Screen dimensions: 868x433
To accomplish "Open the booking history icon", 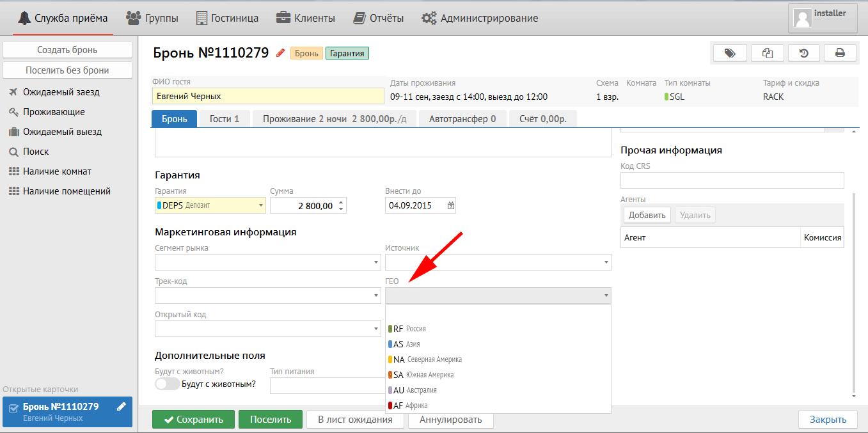I will point(804,53).
